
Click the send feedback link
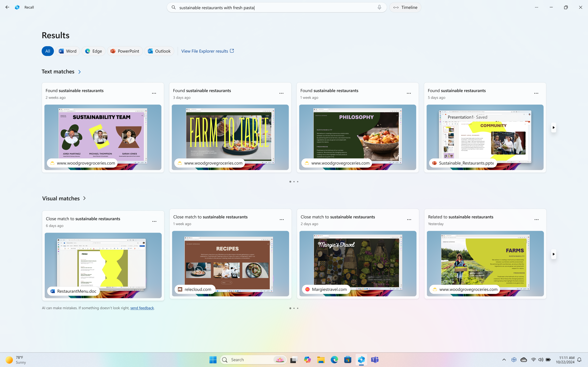142,307
